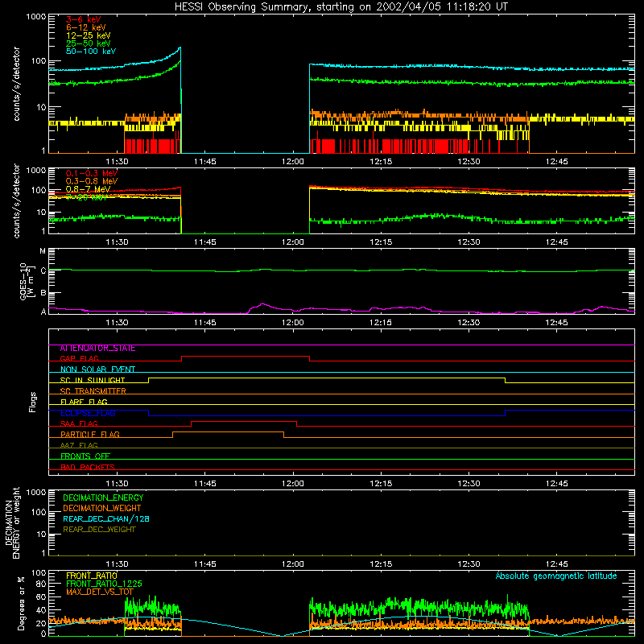Click the dim olive flag label above FRONTS_OFF
This screenshot has height=644, width=644.
[x=79, y=446]
